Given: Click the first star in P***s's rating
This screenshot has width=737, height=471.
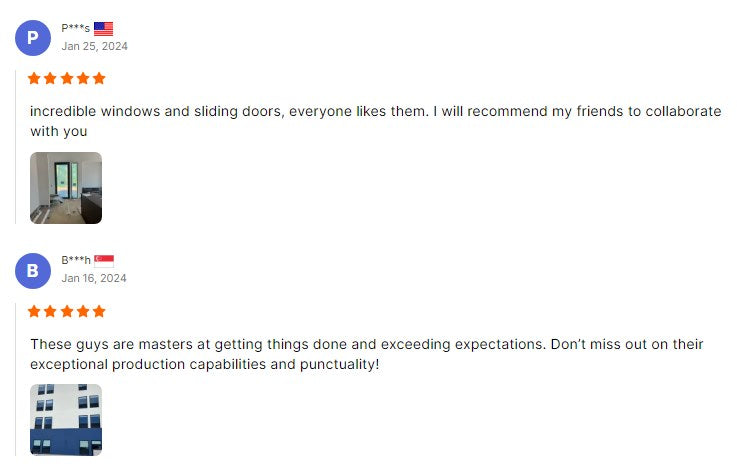Looking at the screenshot, I should 34,78.
